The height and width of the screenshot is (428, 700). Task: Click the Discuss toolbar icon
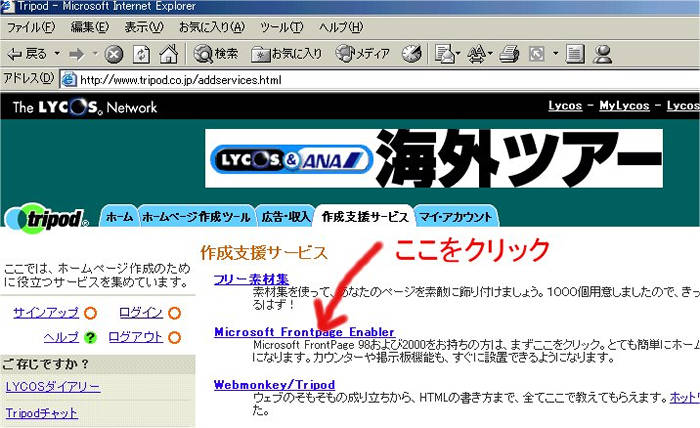point(575,54)
